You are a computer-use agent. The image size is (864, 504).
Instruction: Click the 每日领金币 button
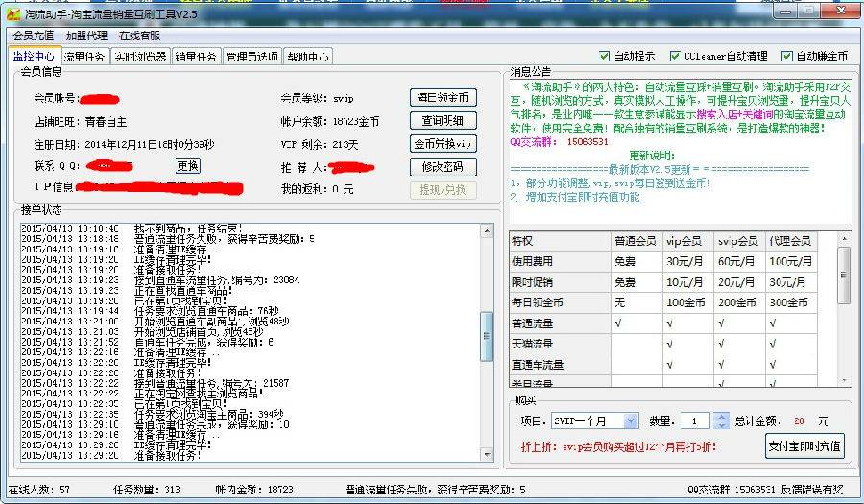(443, 98)
